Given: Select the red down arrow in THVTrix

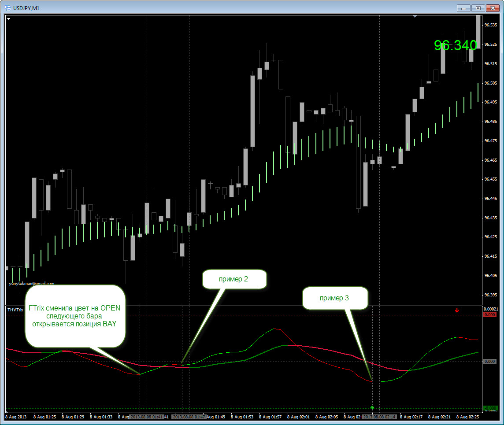Looking at the screenshot, I should (457, 310).
